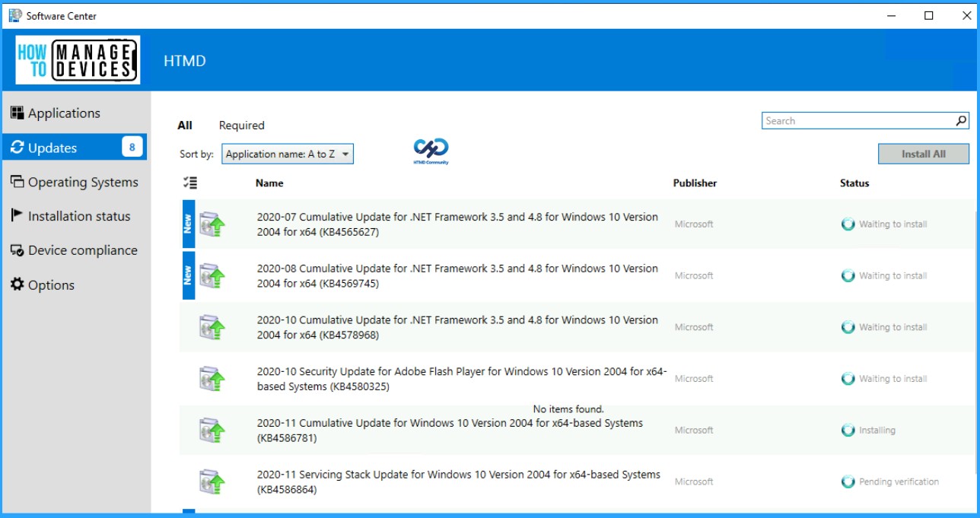Click the Device compliance icon

17,250
